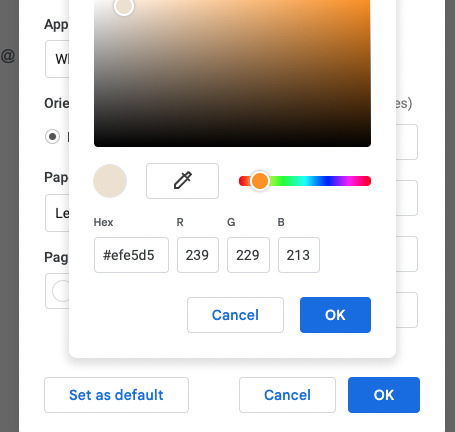Click the Set as default button
The width and height of the screenshot is (455, 432).
(116, 395)
